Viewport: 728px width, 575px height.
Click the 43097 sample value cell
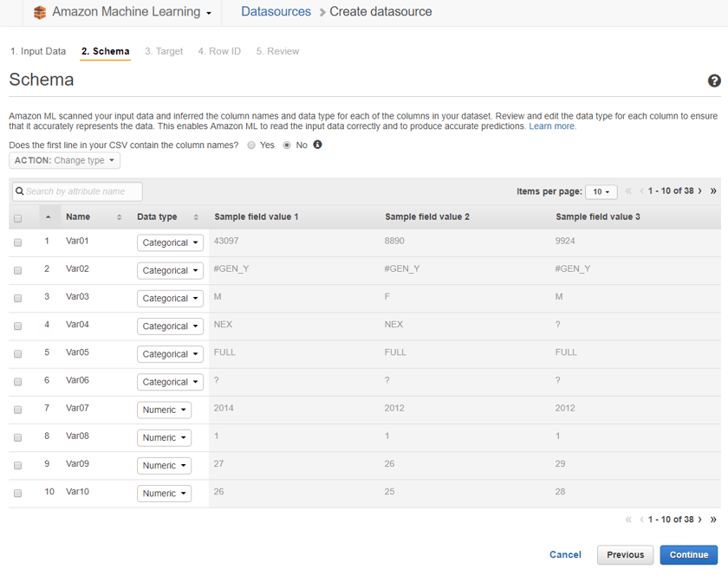tap(226, 241)
